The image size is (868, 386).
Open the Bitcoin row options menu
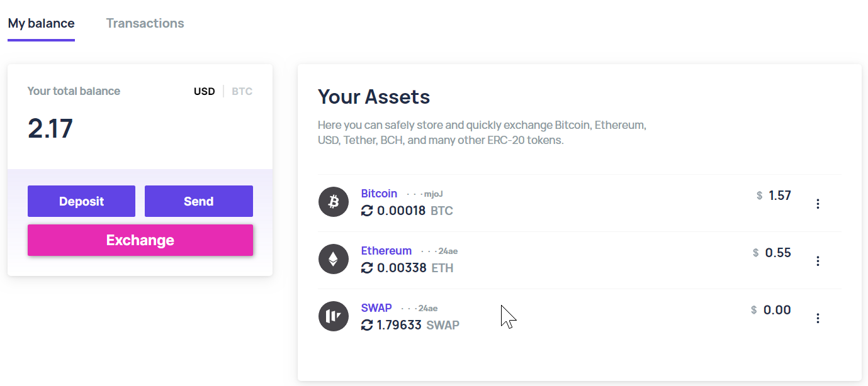point(818,204)
